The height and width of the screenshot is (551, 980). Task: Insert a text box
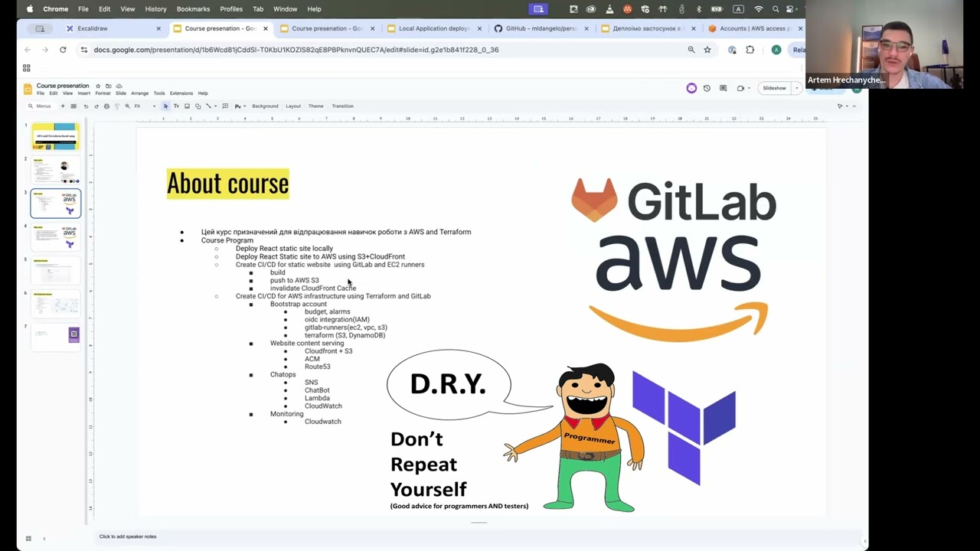[176, 106]
